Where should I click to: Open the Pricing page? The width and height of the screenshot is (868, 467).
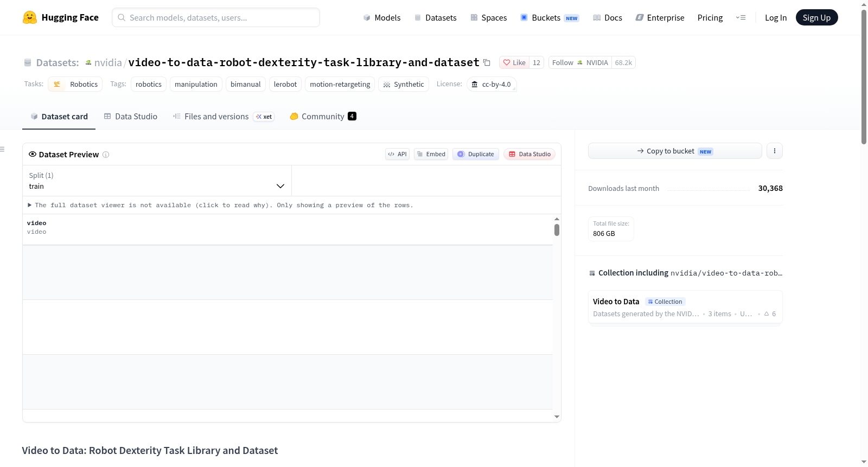[x=710, y=18]
